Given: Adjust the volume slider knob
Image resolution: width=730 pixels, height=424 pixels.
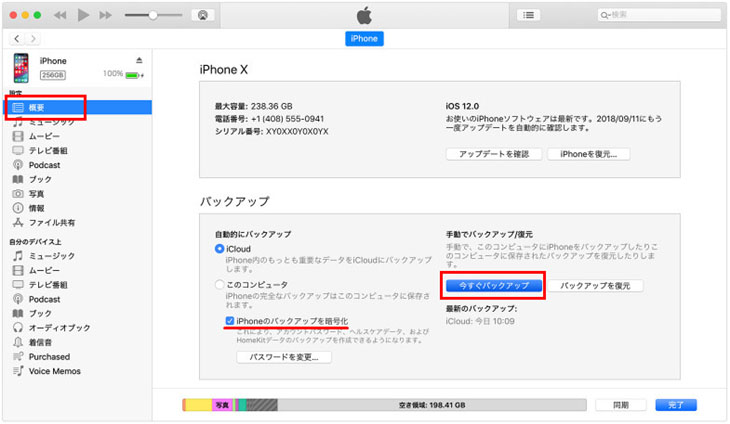Looking at the screenshot, I should click(153, 15).
